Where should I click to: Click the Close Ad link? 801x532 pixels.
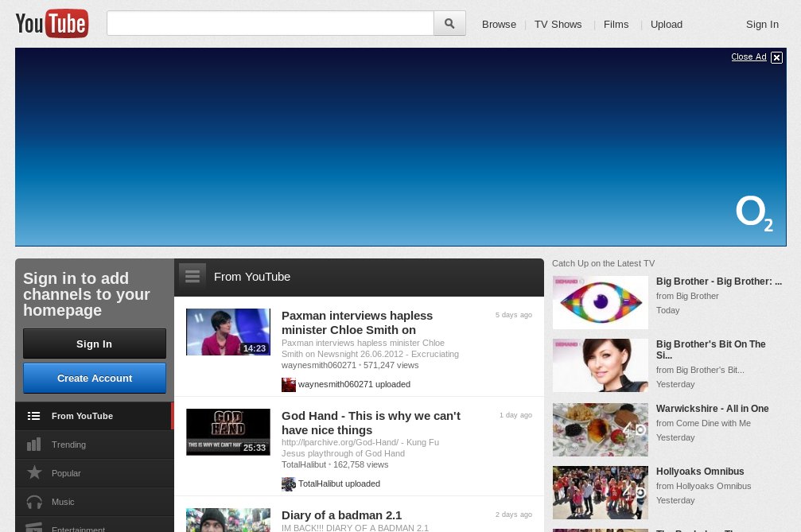click(x=749, y=56)
